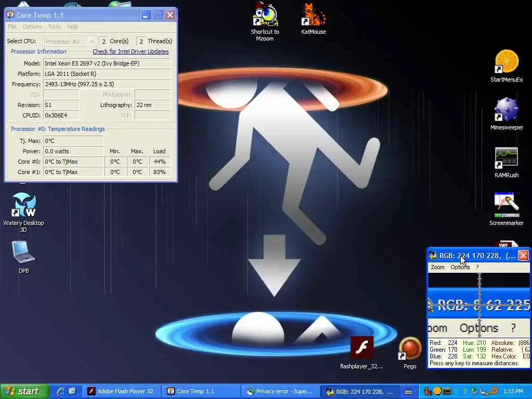This screenshot has width=532, height=399.
Task: Open the Select CPU Processor #0 dropdown
Action: click(70, 42)
